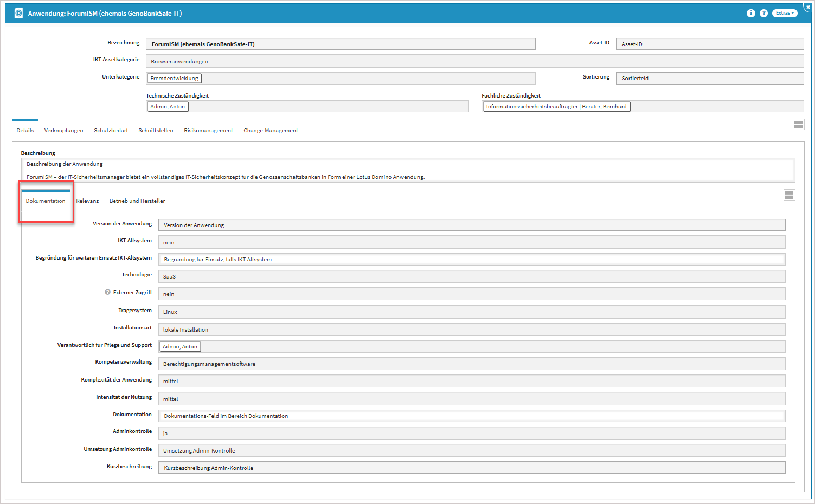Click the Dokumentation text field in the form
Viewport: 815px width, 504px height.
(x=472, y=416)
